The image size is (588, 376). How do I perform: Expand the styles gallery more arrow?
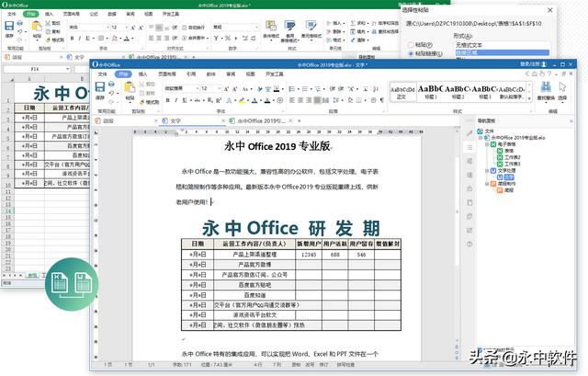pyautogui.click(x=529, y=98)
